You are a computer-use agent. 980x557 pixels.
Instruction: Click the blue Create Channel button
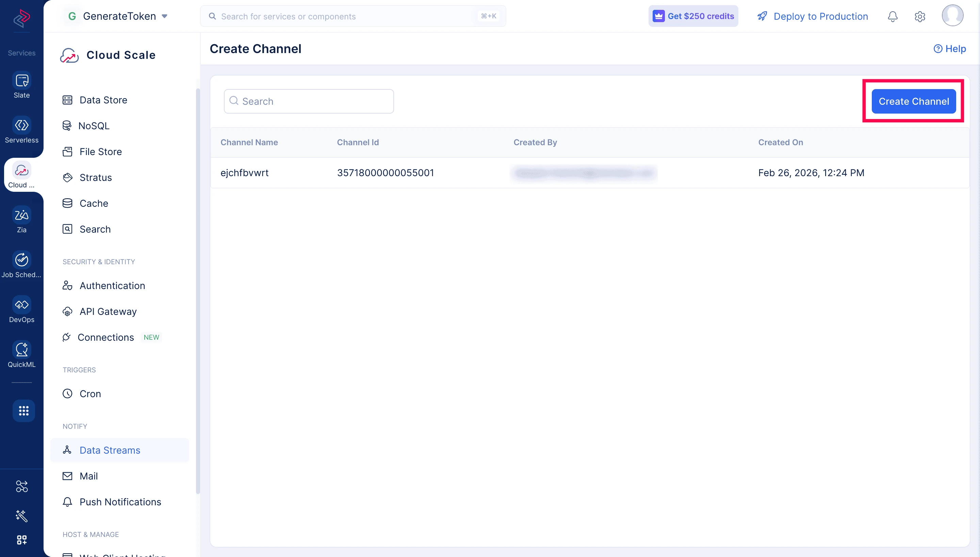pyautogui.click(x=913, y=101)
